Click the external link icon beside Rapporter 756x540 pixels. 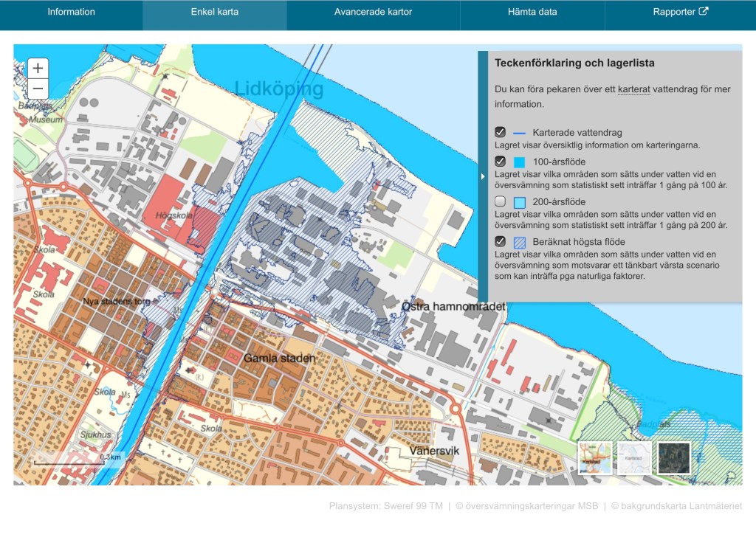point(704,11)
